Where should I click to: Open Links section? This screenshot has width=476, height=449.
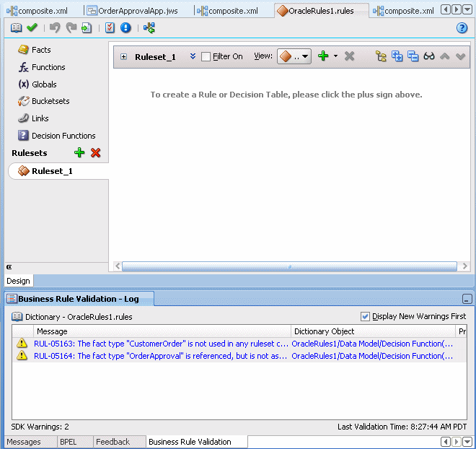(x=33, y=118)
